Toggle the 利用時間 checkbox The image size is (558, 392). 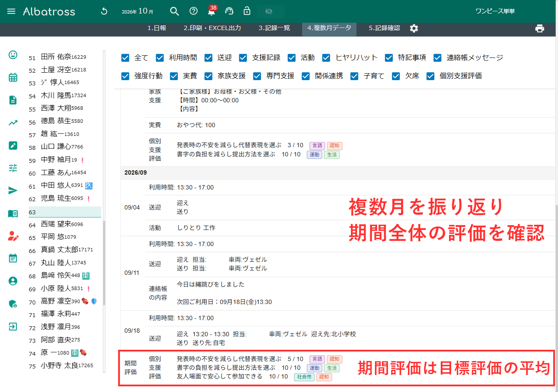(160, 57)
